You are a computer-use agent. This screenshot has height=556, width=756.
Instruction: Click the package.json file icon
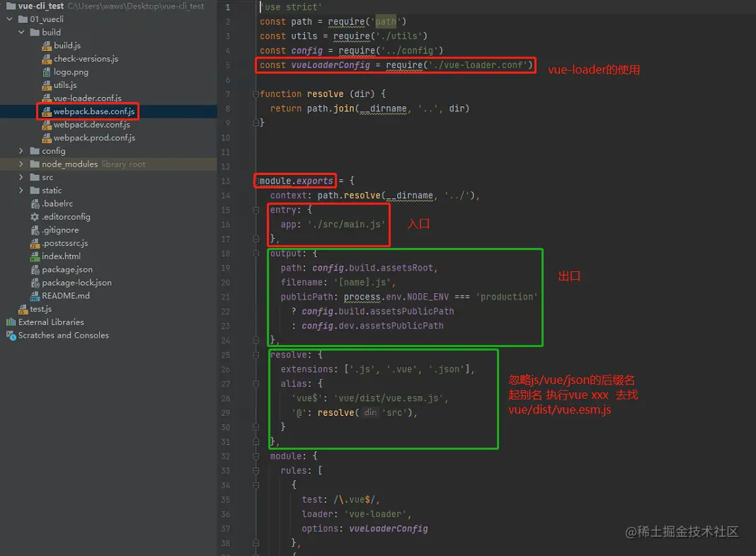point(35,270)
